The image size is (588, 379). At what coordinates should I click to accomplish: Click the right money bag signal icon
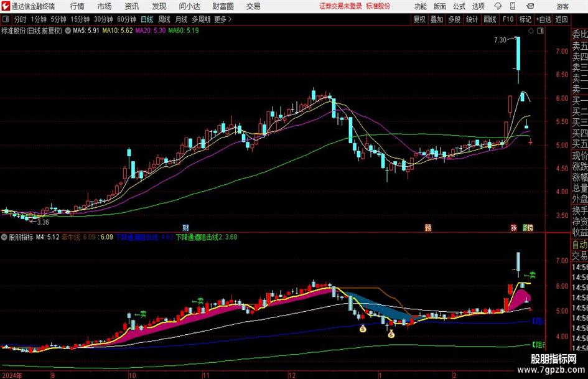coord(391,334)
